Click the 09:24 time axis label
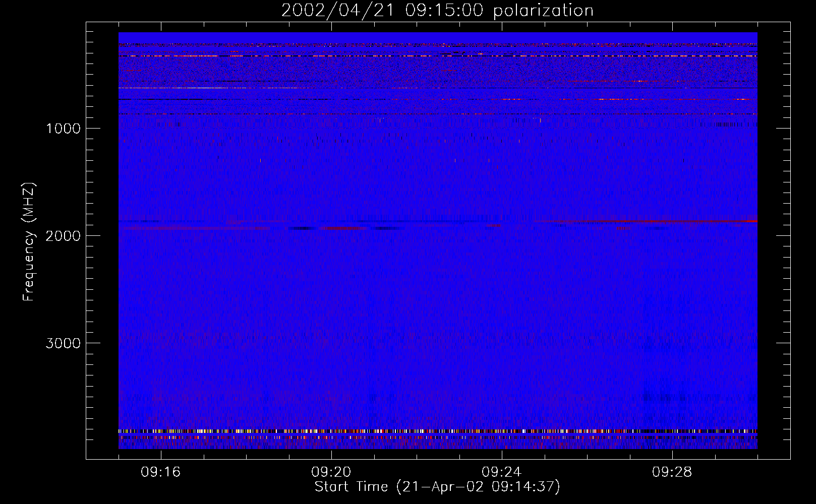The height and width of the screenshot is (504, 816). coord(502,472)
